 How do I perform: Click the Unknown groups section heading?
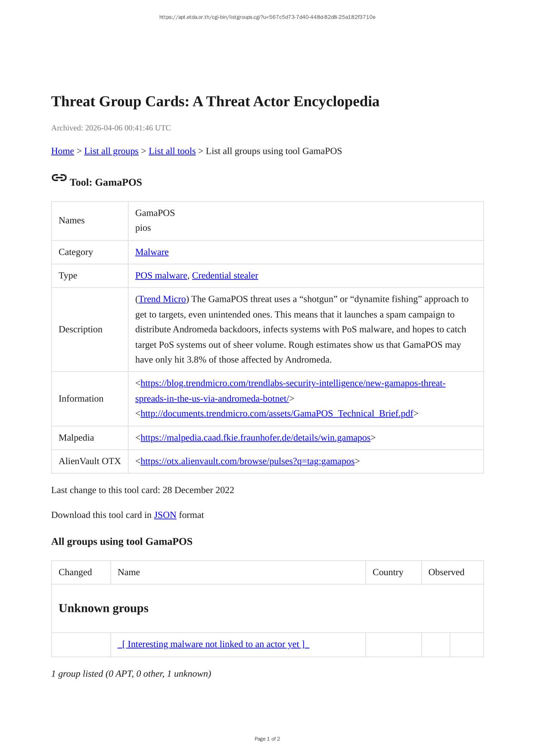[103, 608]
